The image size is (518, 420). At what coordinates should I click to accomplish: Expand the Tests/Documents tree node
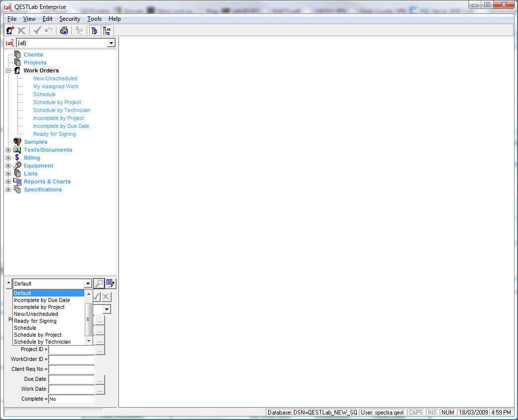[8, 150]
